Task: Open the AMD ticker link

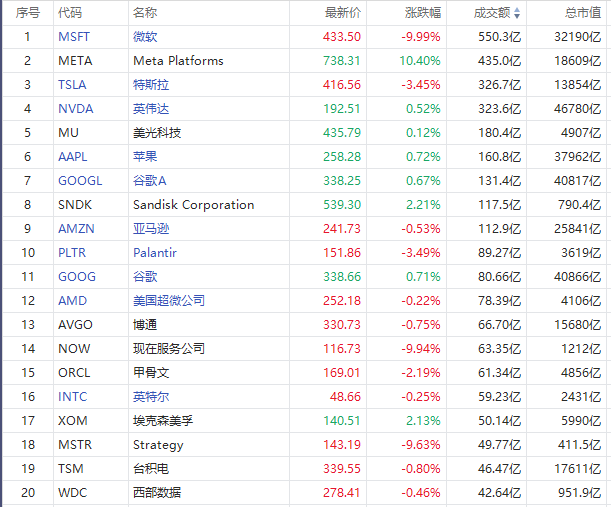Action: pyautogui.click(x=72, y=301)
